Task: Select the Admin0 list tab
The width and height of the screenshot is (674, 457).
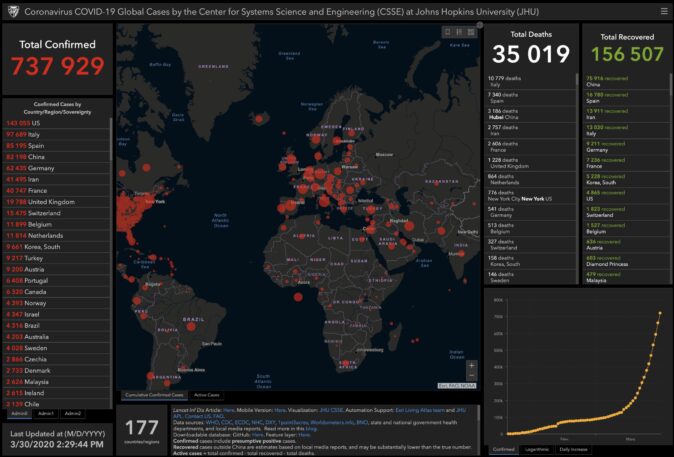Action: [19, 414]
